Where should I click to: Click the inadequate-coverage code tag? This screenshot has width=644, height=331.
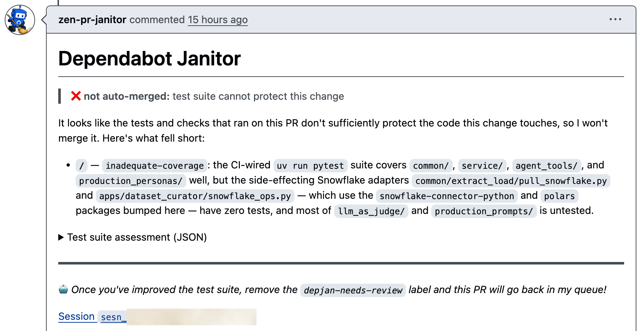coord(155,165)
